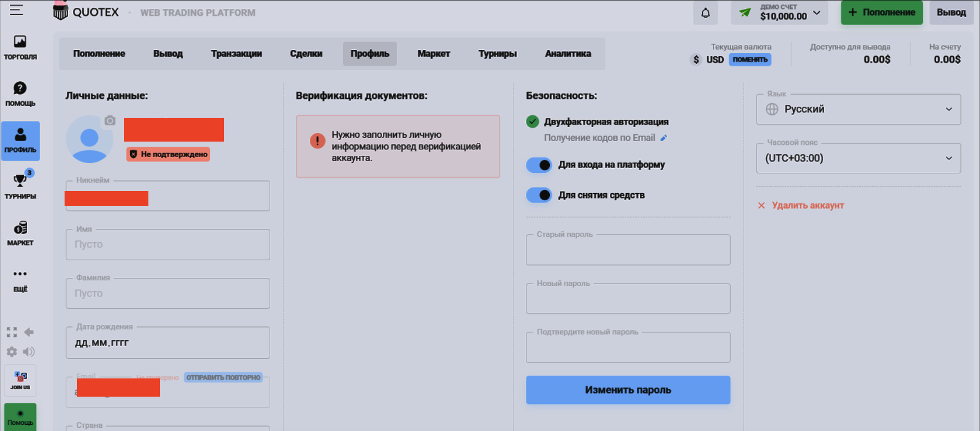Open the Trading sidebar section
This screenshot has width=980, height=431.
point(20,47)
